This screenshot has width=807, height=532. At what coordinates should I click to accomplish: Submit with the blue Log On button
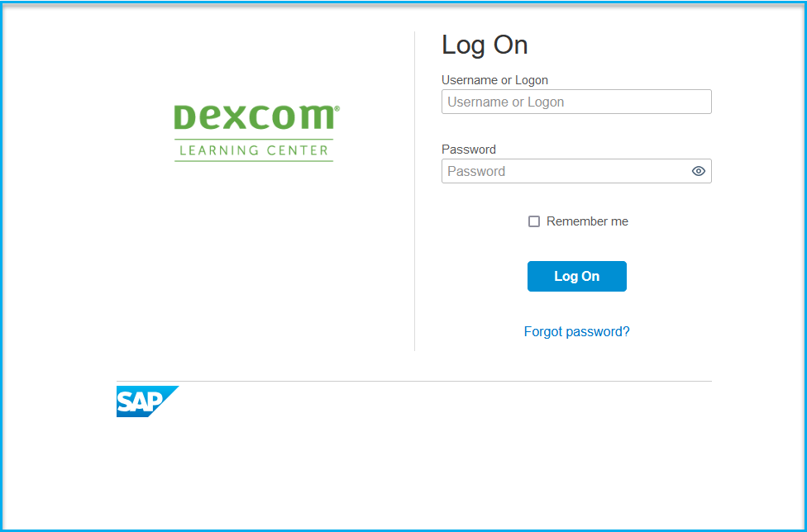coord(577,277)
